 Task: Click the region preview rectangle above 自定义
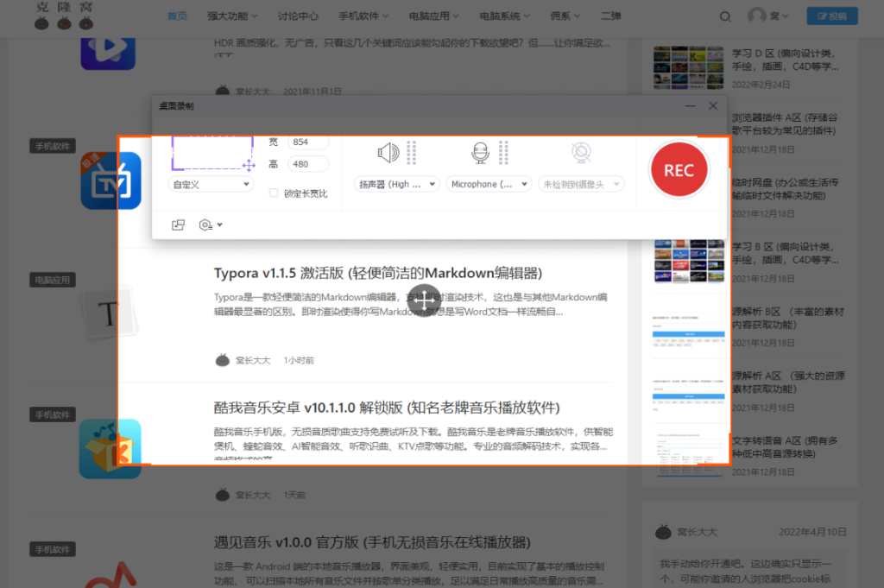(x=212, y=153)
